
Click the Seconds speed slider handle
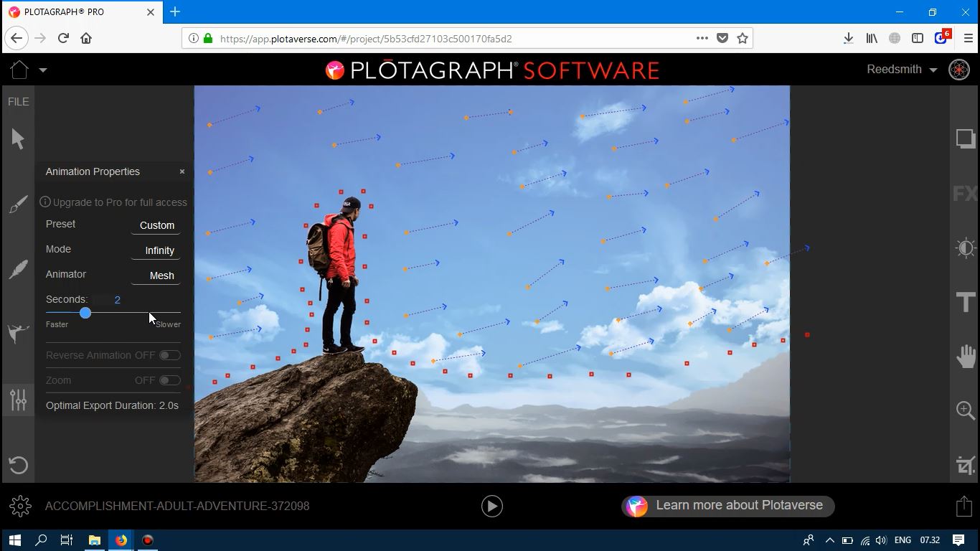click(x=85, y=313)
